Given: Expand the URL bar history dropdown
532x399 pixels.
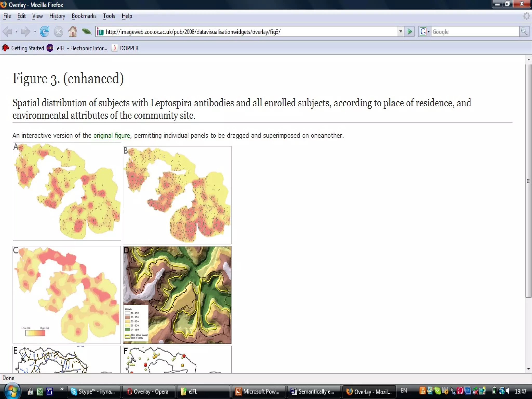Looking at the screenshot, I should (401, 32).
